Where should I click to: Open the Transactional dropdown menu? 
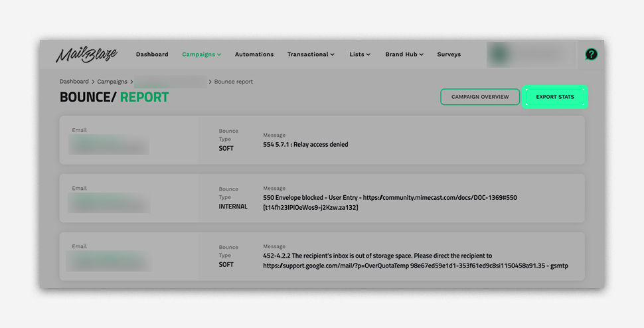click(x=311, y=54)
